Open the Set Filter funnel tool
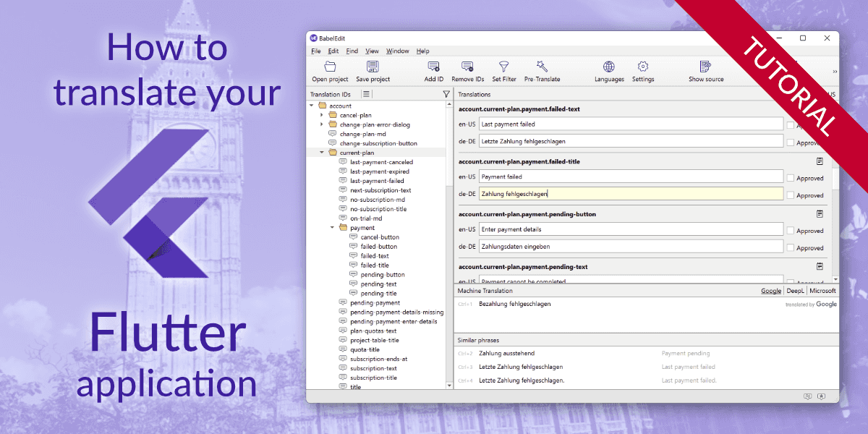Viewport: 868px width, 434px height. [504, 67]
